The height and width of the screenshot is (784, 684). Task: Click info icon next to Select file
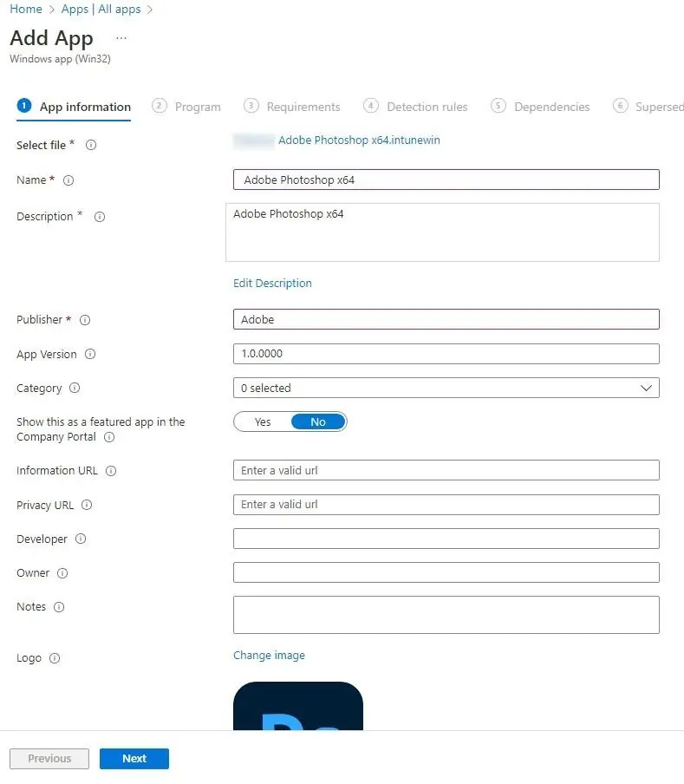pos(91,145)
